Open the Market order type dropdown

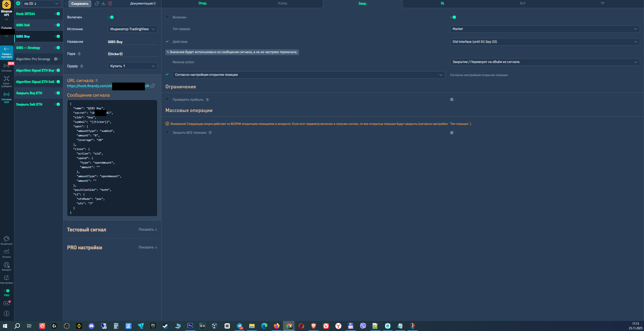click(545, 29)
